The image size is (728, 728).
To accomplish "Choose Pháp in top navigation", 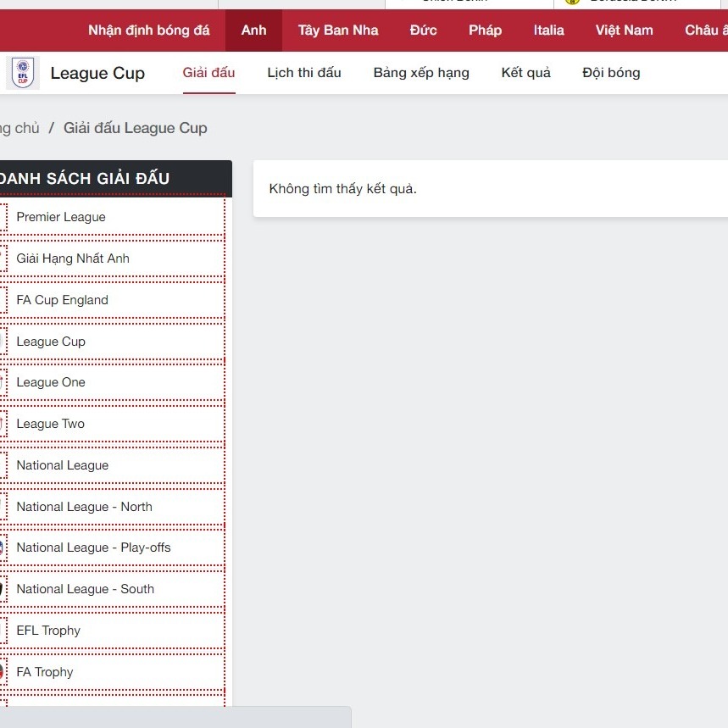I will [485, 31].
